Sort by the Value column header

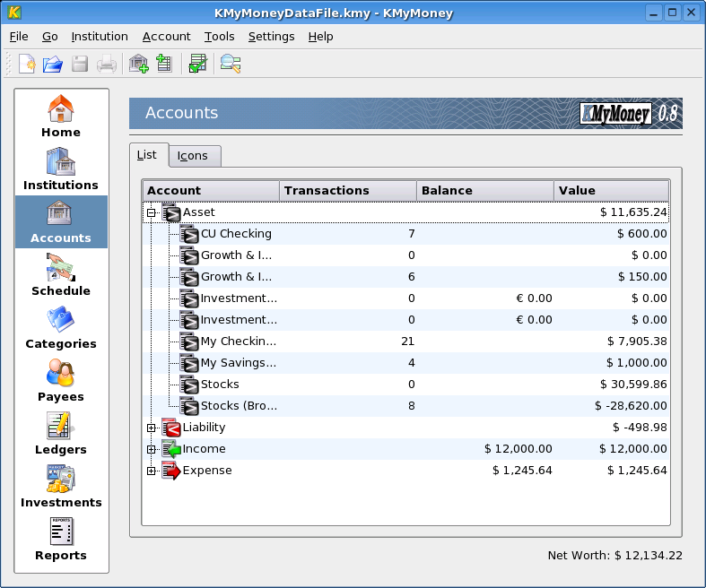coord(612,191)
